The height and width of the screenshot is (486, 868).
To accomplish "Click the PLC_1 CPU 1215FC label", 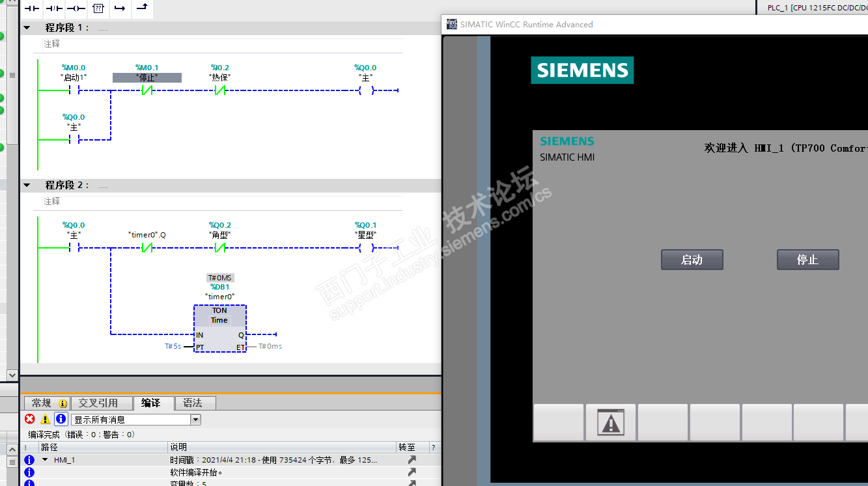I will 817,8.
